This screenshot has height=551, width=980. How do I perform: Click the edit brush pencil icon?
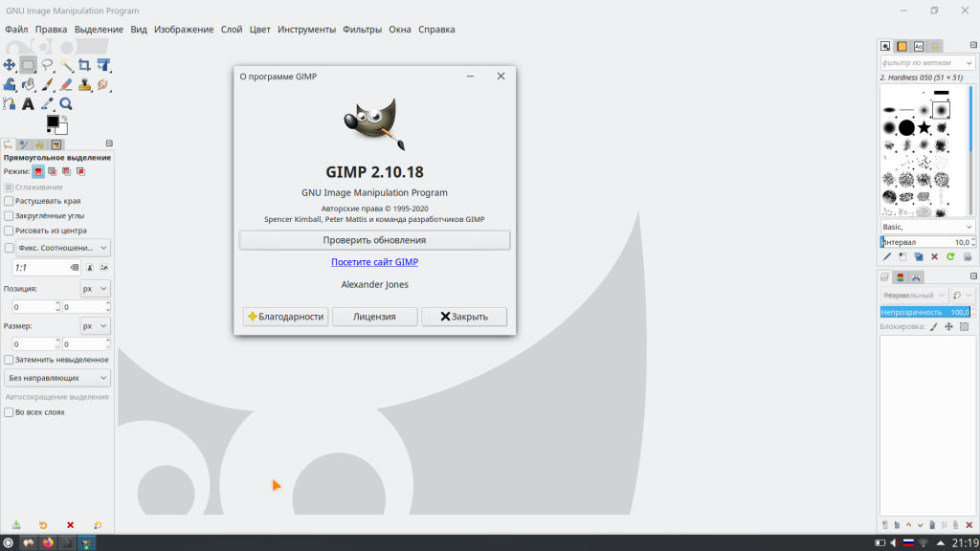887,256
